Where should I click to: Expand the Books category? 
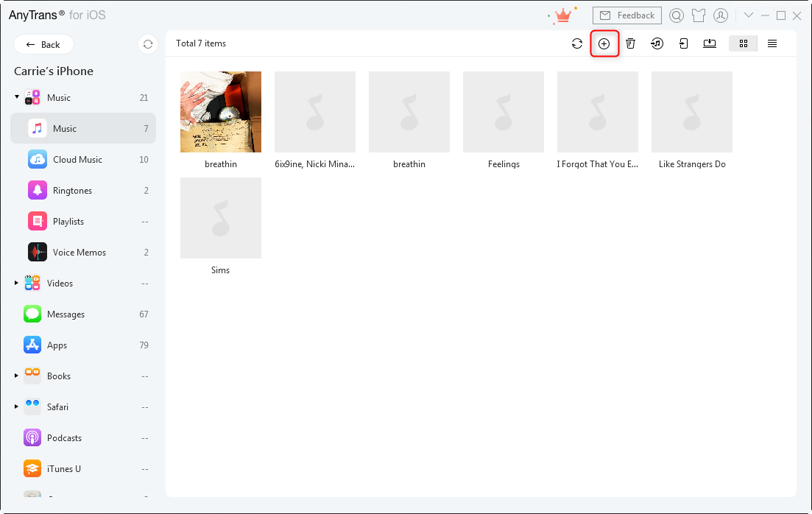17,376
